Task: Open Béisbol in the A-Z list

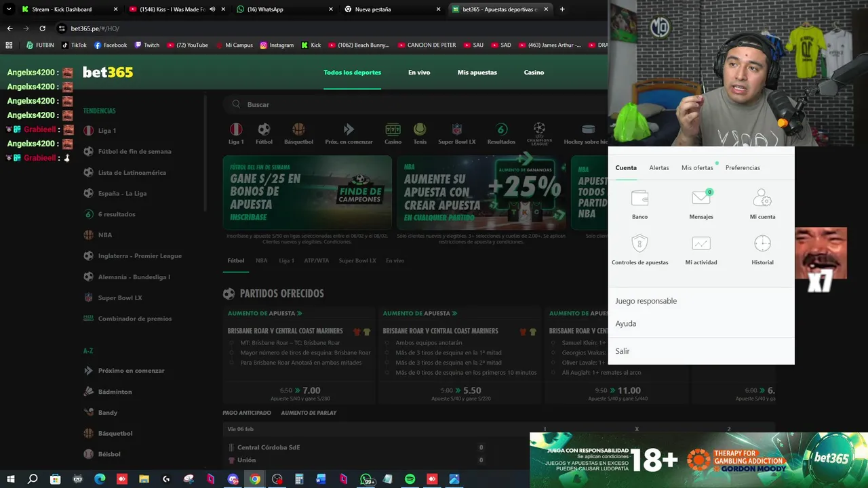Action: (x=109, y=454)
